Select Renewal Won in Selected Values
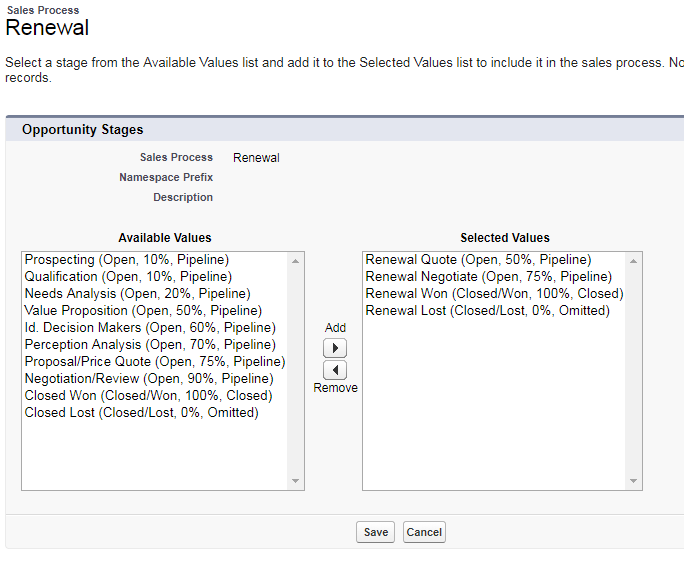Image resolution: width=684 pixels, height=561 pixels. point(494,294)
